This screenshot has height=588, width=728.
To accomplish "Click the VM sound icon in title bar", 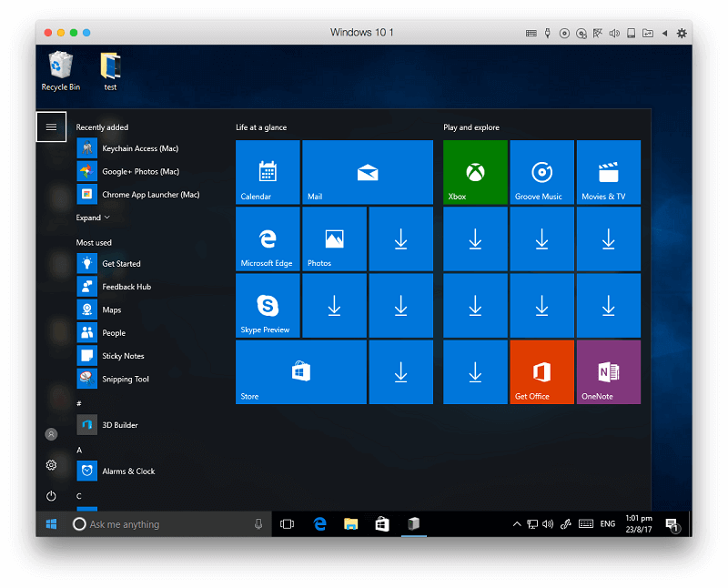I will [x=614, y=33].
